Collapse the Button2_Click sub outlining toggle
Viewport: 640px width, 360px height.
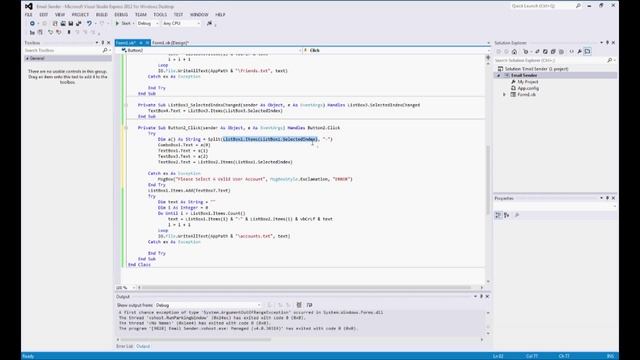click(x=126, y=128)
